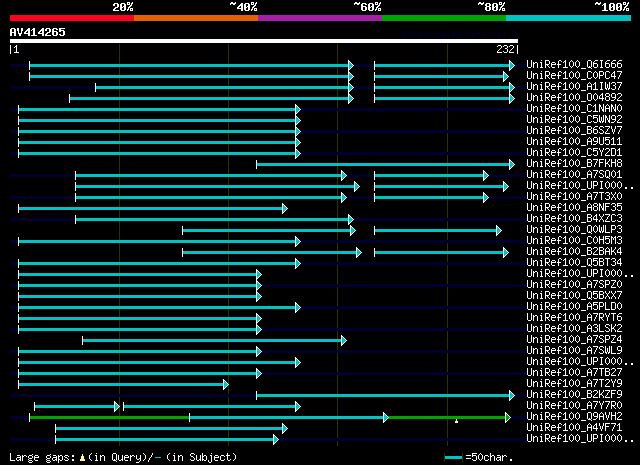Select the UniRef100_A9U511 label
This screenshot has height=465, width=640.
click(574, 142)
